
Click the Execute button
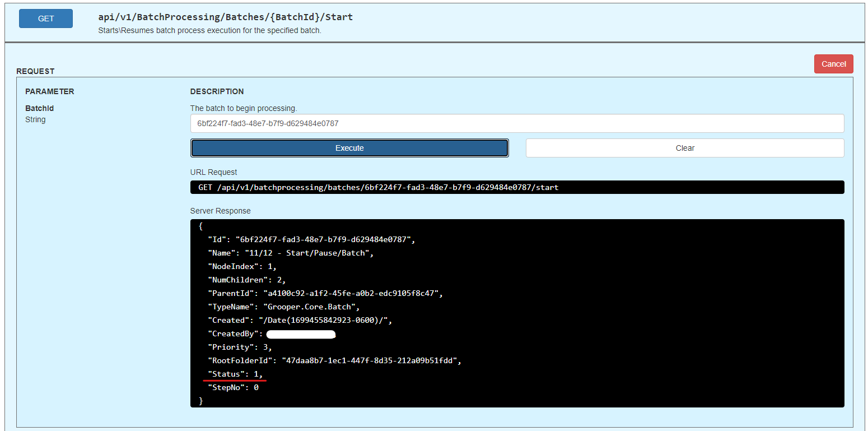click(x=349, y=148)
